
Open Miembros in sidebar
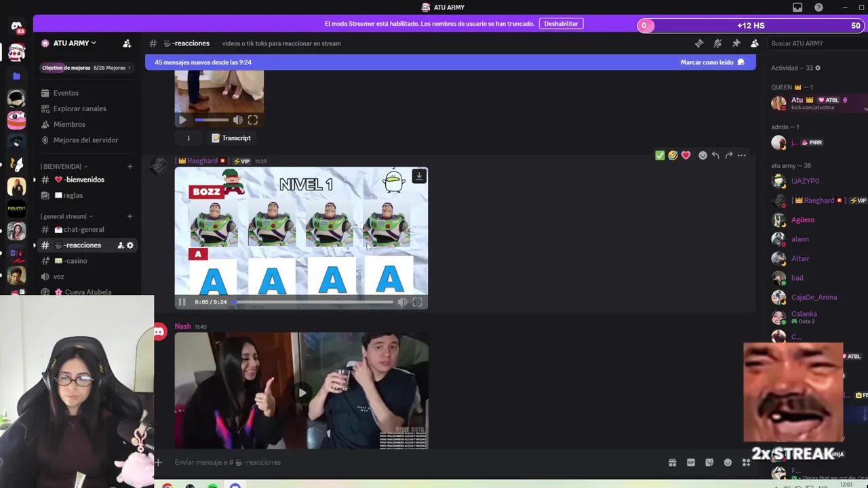click(69, 124)
